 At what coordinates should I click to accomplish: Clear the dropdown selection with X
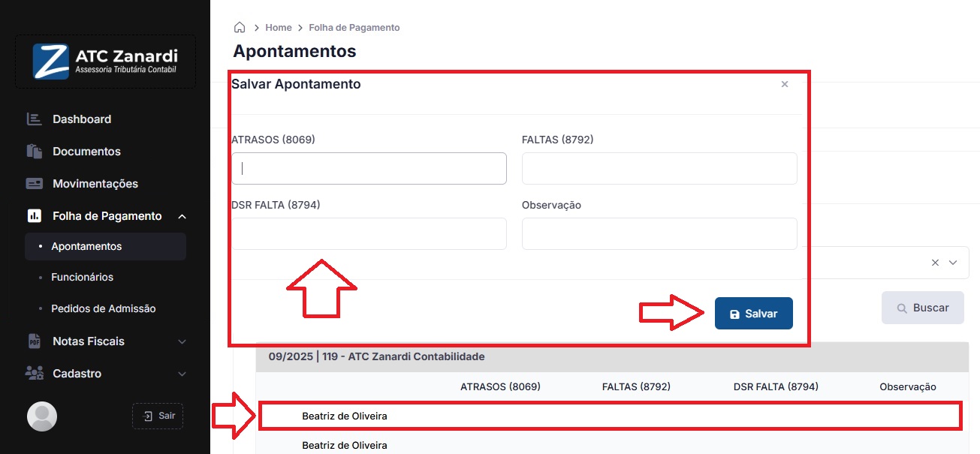(935, 263)
